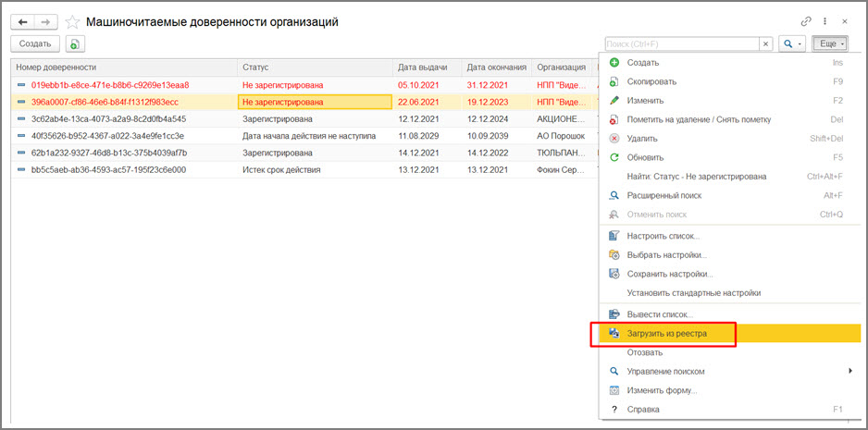The image size is (868, 430).
Task: Click the back navigation arrow
Action: [24, 20]
